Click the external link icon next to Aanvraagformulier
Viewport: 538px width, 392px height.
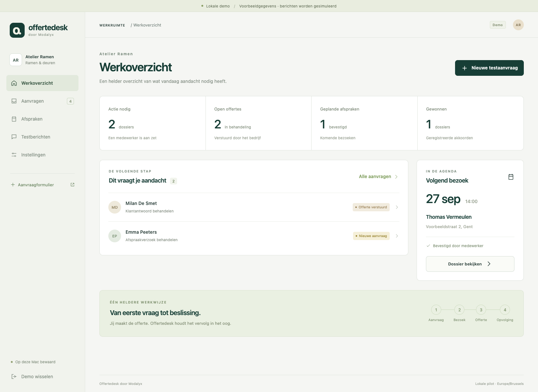(x=72, y=185)
